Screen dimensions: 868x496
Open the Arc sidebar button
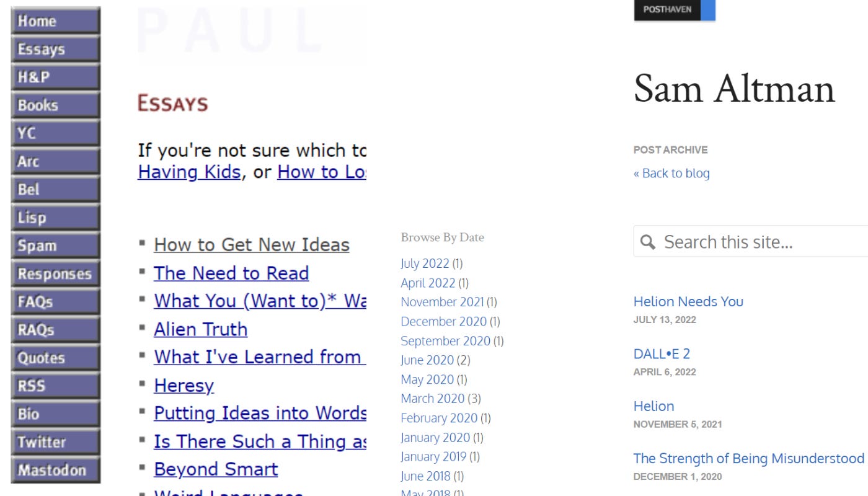(x=56, y=161)
